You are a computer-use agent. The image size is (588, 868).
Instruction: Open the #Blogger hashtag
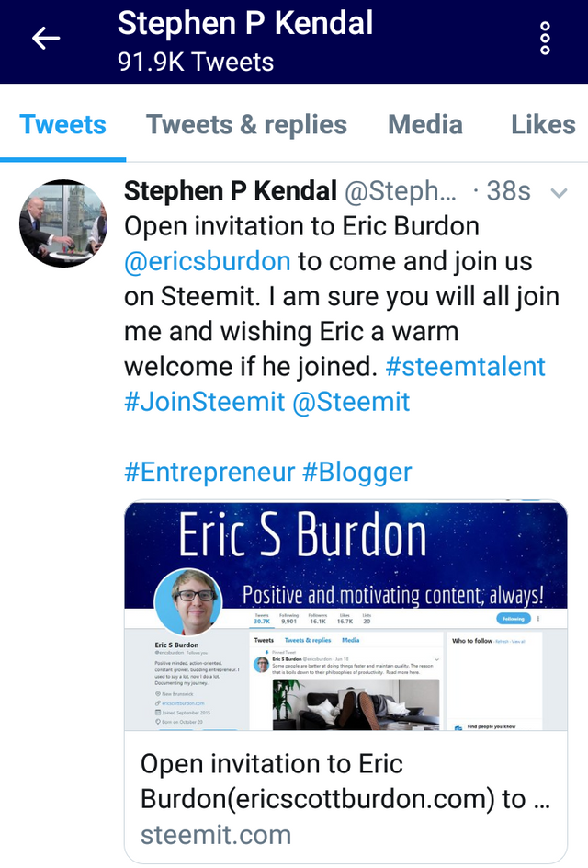[356, 473]
